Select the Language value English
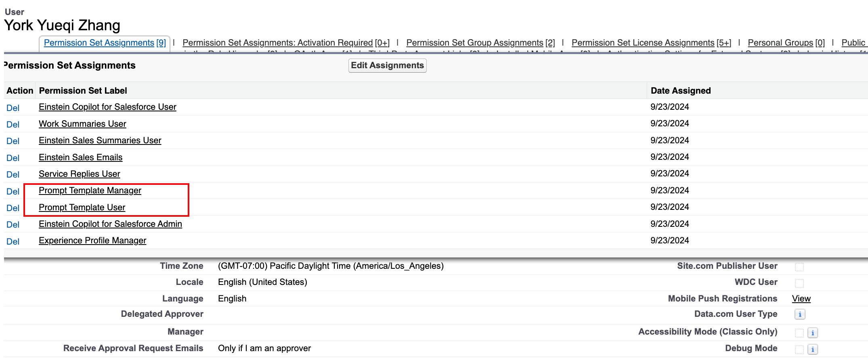The height and width of the screenshot is (360, 868). coord(232,299)
